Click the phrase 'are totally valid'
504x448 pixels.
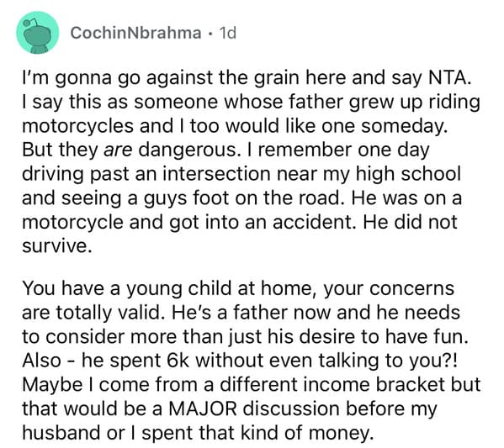pos(91,313)
